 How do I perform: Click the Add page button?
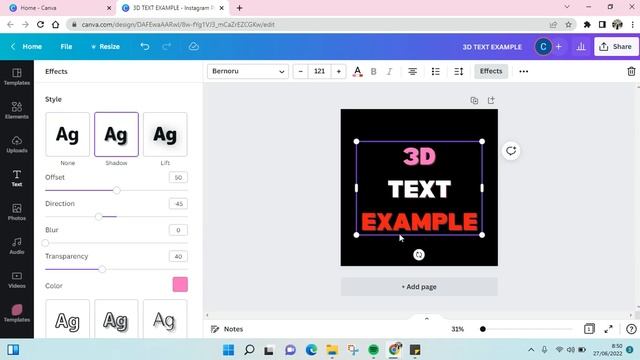419,287
